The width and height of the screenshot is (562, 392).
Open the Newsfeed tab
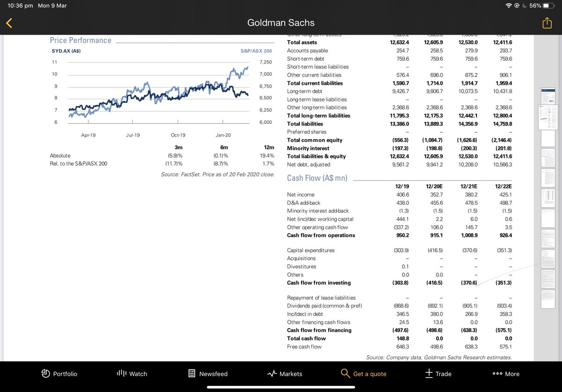pyautogui.click(x=207, y=374)
